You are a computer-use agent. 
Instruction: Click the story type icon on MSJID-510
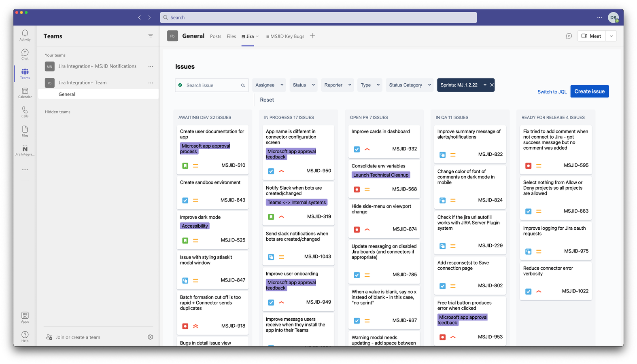[x=185, y=166]
